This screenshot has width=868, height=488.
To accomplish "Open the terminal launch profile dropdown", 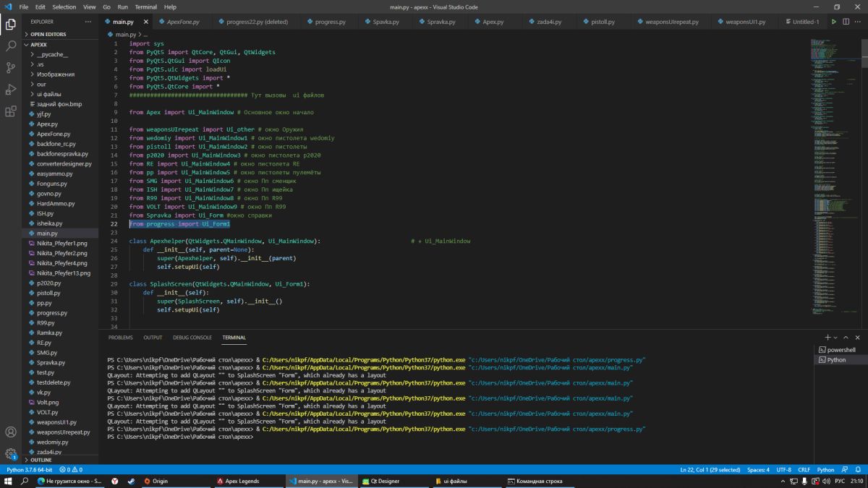I will (x=835, y=338).
